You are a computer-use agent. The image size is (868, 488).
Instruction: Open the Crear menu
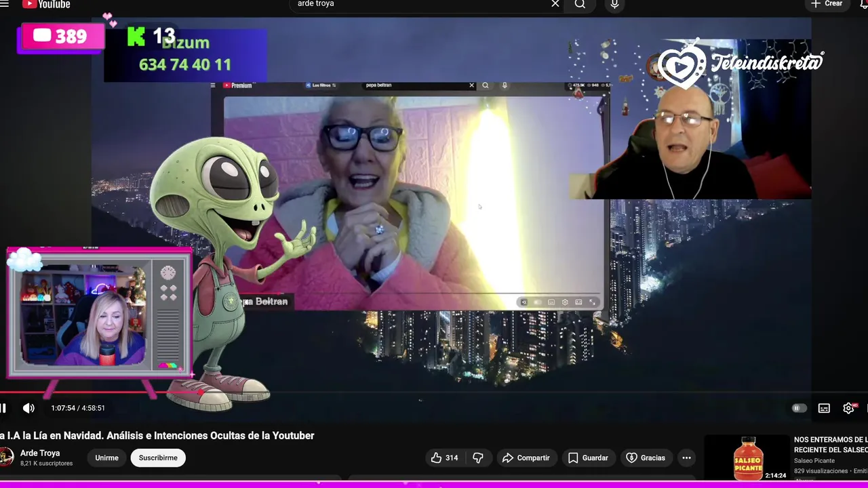tap(827, 4)
